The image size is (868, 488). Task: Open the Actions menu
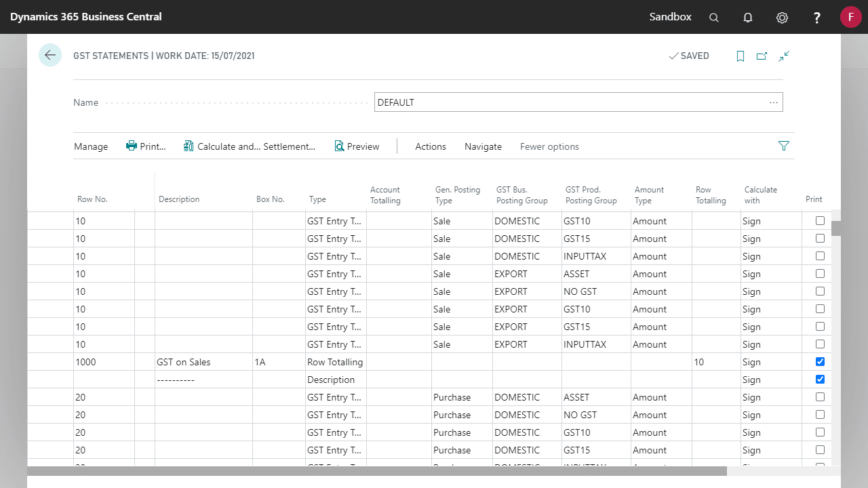(431, 146)
